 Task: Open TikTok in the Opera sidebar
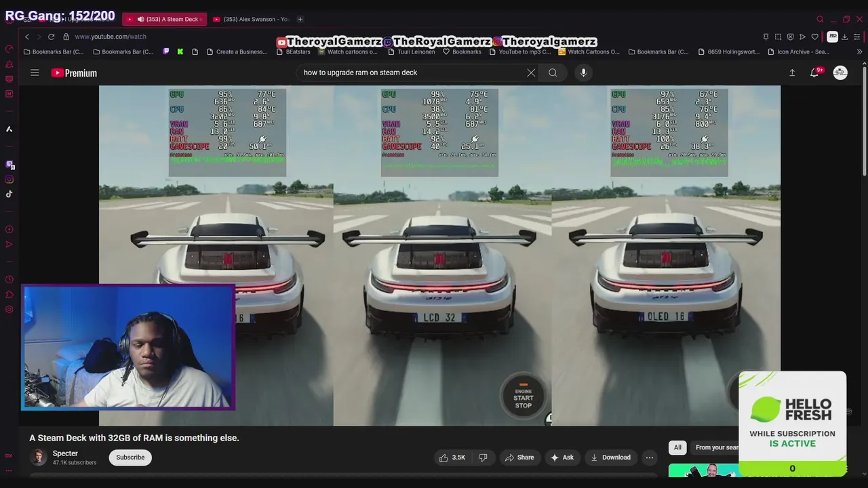click(9, 194)
